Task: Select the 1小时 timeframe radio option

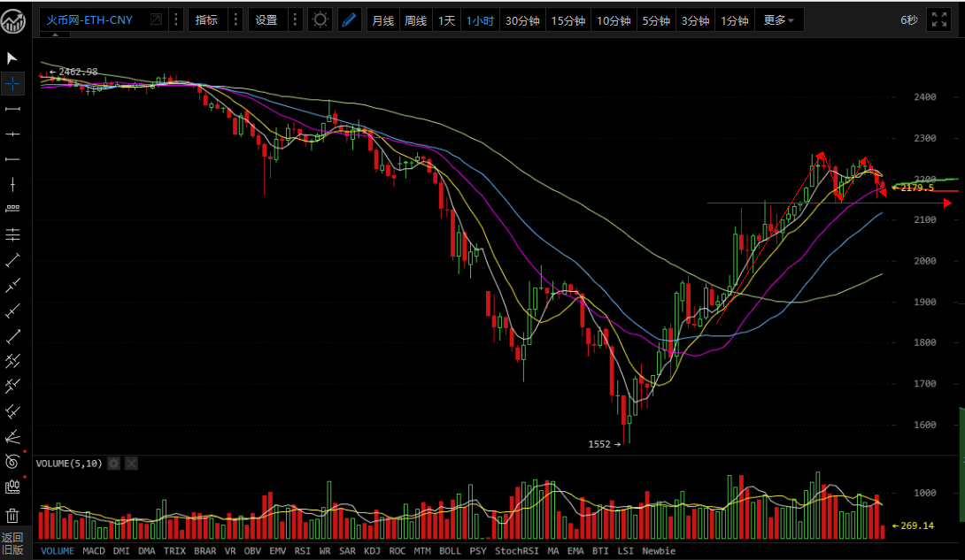Action: coord(481,20)
